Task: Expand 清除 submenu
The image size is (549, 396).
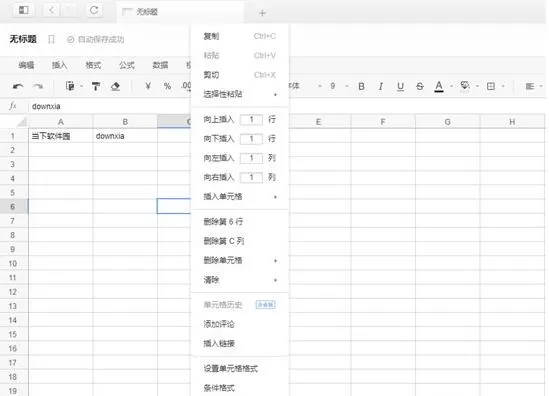Action: pyautogui.click(x=240, y=280)
